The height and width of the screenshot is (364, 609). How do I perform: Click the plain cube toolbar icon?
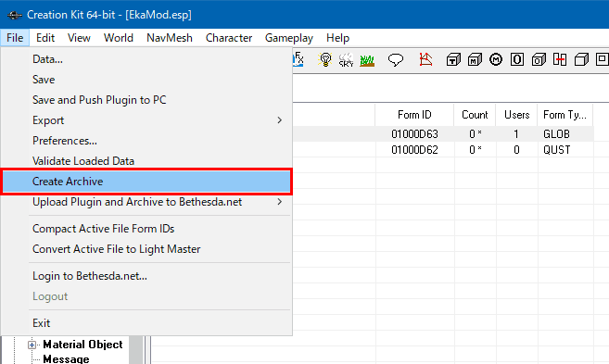click(581, 60)
